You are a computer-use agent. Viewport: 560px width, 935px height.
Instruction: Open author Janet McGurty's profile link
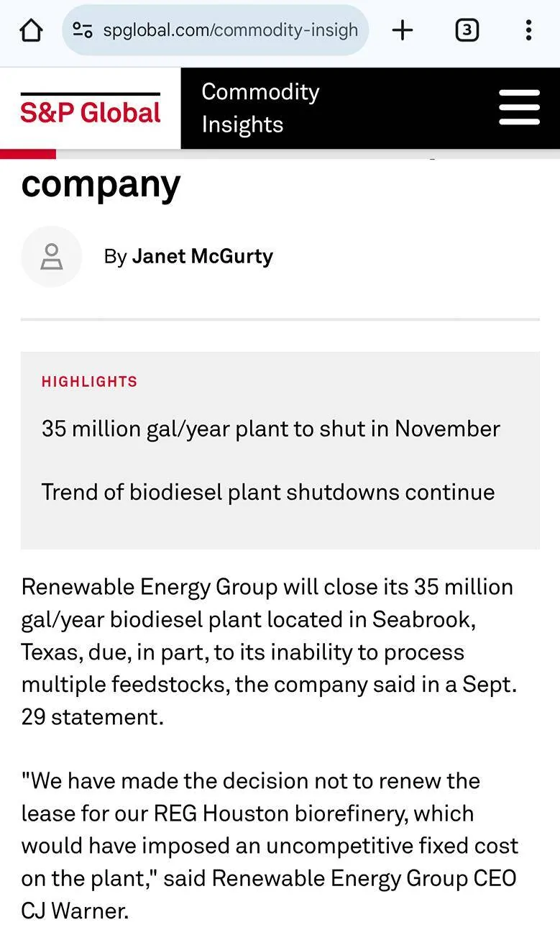click(x=202, y=257)
